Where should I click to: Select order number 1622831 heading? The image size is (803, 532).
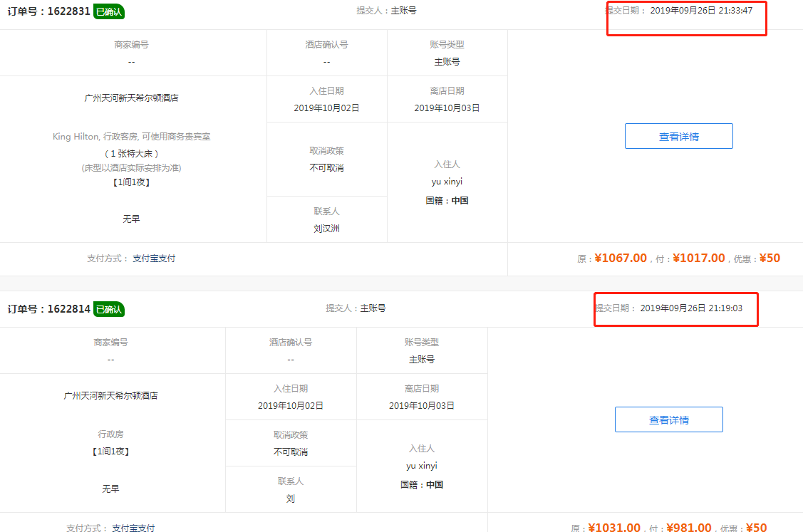pos(48,11)
